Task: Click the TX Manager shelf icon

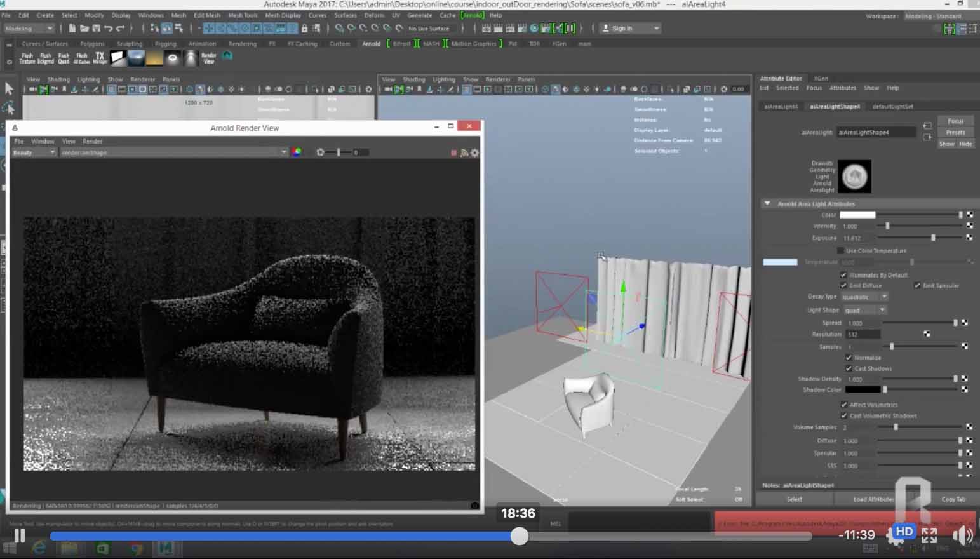Action: [100, 58]
